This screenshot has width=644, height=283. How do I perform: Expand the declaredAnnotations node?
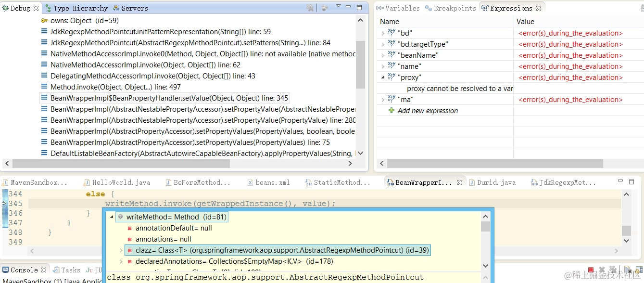(x=121, y=261)
